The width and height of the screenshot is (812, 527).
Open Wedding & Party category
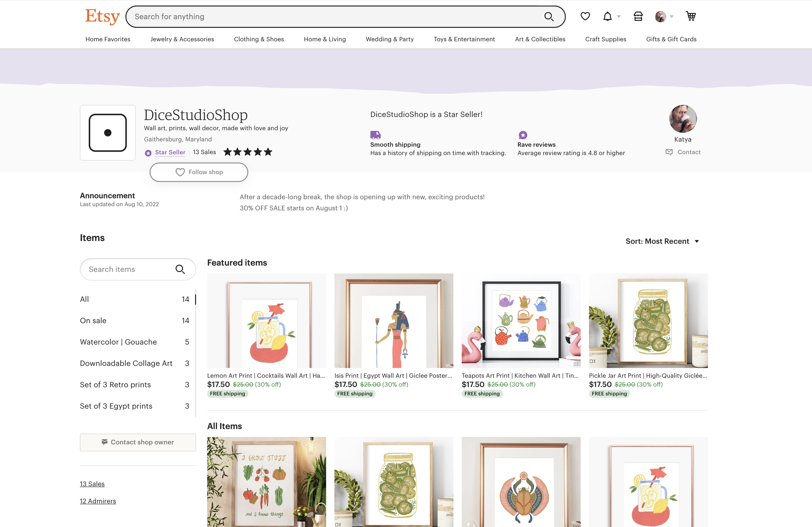(389, 39)
